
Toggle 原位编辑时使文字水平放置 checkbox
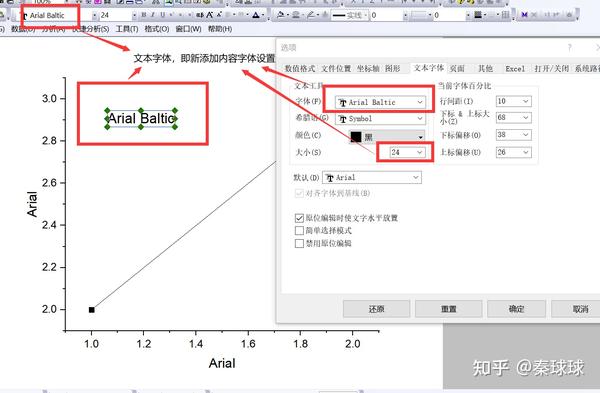tap(299, 218)
